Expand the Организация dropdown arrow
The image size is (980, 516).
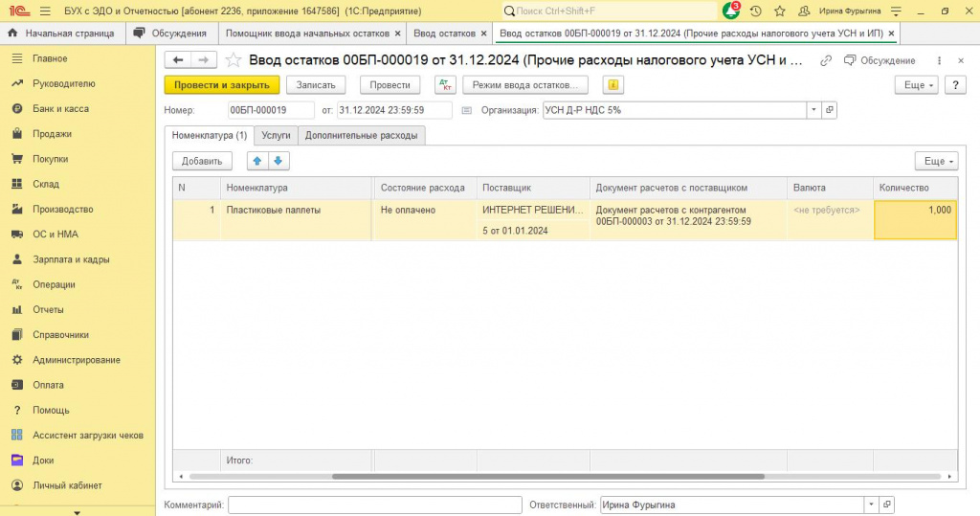click(x=813, y=110)
